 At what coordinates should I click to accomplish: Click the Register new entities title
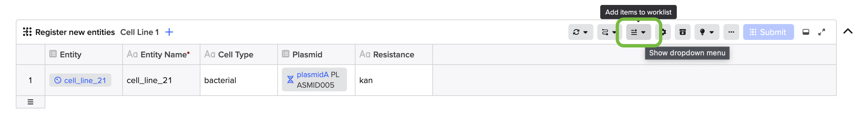click(75, 32)
